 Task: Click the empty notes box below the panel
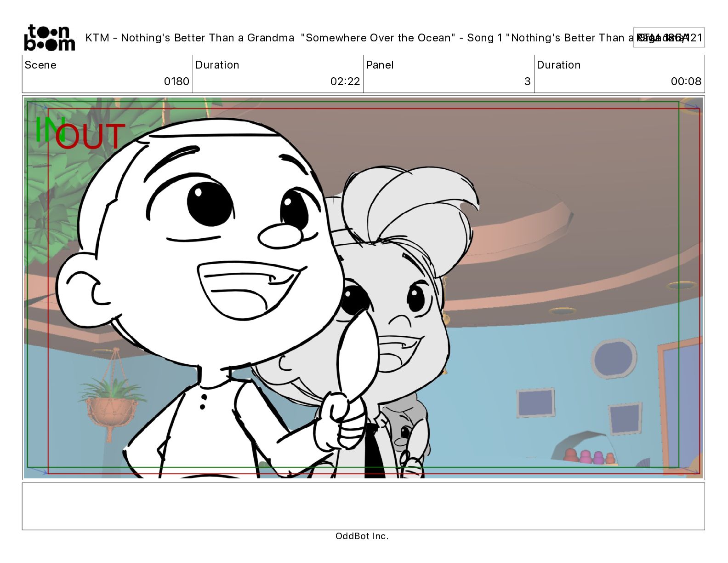point(363,506)
